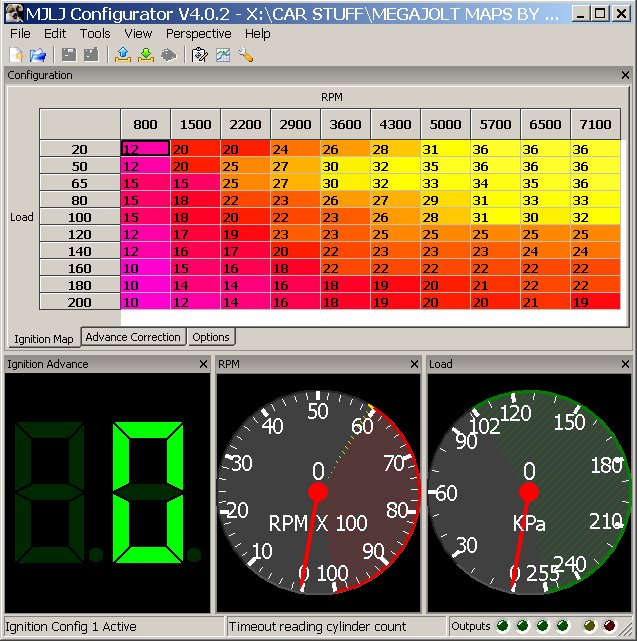637x641 pixels.
Task: Click cell 30 at load 100, 6500 RPM
Action: coord(545,217)
